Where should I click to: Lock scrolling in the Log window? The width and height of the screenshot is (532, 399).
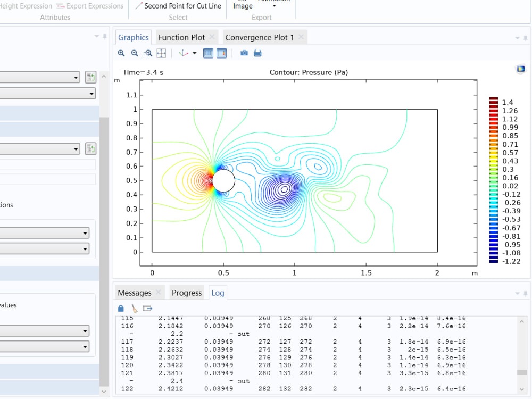[121, 308]
